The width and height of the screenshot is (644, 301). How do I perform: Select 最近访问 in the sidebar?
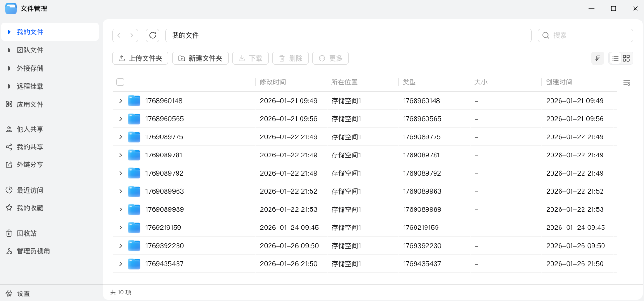30,190
